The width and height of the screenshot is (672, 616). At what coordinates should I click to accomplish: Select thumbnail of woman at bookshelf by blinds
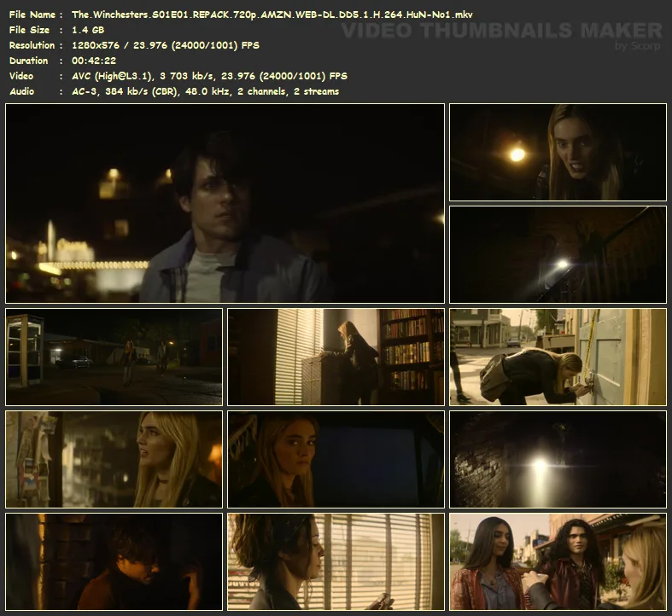[336, 357]
